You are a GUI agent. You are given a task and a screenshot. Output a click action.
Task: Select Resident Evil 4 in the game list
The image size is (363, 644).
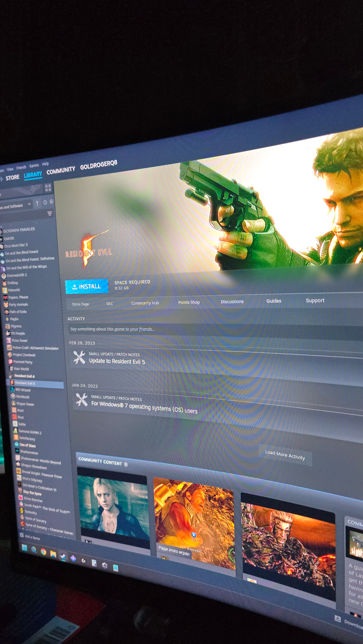pyautogui.click(x=24, y=376)
